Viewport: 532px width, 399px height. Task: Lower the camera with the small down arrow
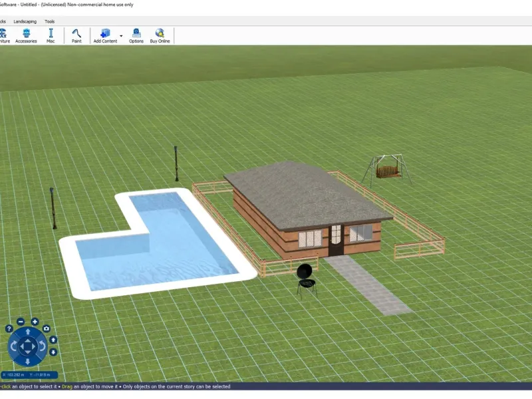pos(53,352)
